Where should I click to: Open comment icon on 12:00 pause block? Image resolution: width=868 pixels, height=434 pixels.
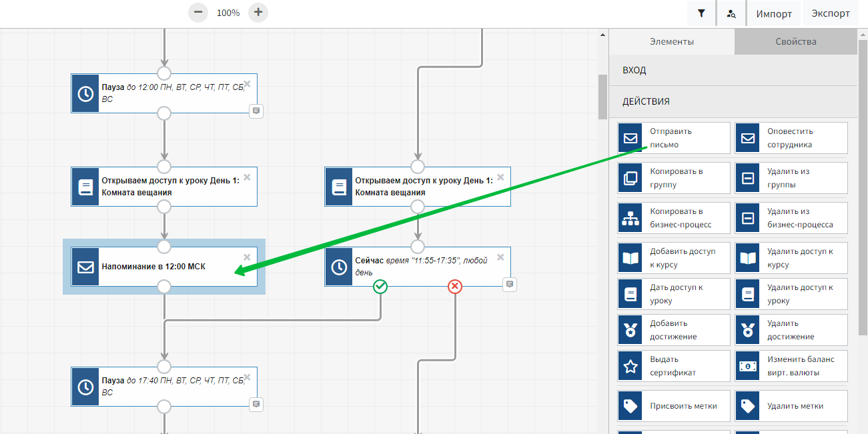coord(256,111)
